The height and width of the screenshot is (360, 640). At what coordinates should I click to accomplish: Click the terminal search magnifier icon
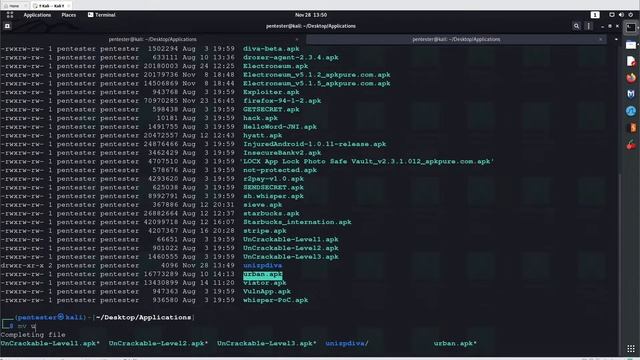(x=576, y=26)
